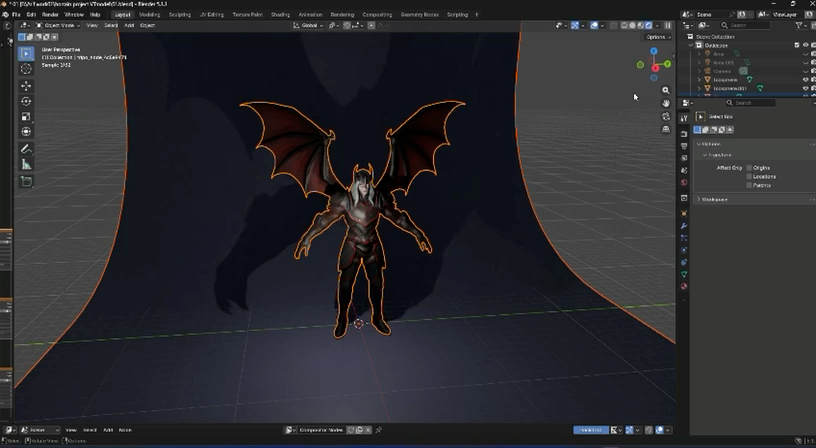Enable the Parents checkbox under Affect Only

click(x=749, y=185)
